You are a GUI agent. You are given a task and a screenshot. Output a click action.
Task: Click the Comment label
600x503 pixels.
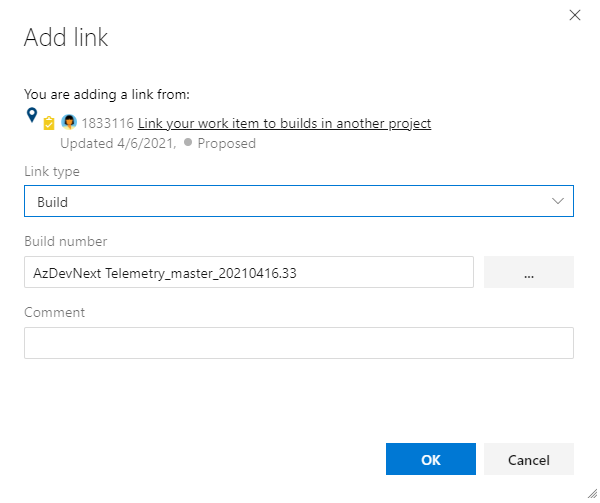pos(54,312)
